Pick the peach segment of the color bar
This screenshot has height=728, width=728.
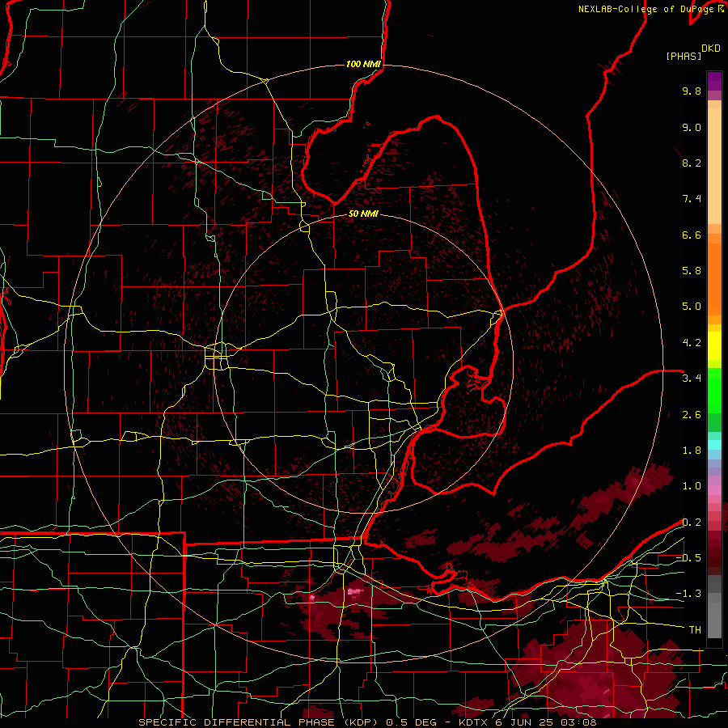[x=714, y=166]
